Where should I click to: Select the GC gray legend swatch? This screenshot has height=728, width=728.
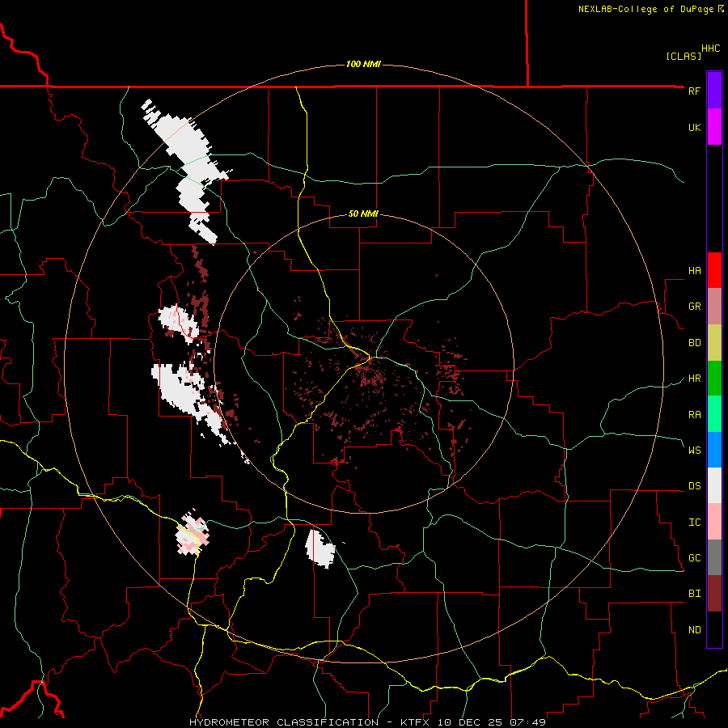tap(714, 557)
